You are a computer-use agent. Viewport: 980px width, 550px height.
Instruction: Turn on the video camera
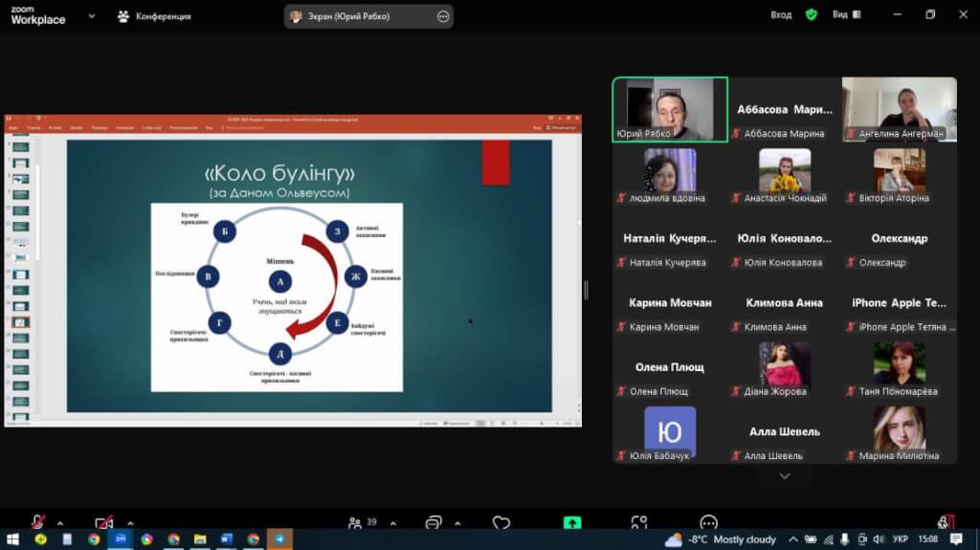pyautogui.click(x=104, y=522)
